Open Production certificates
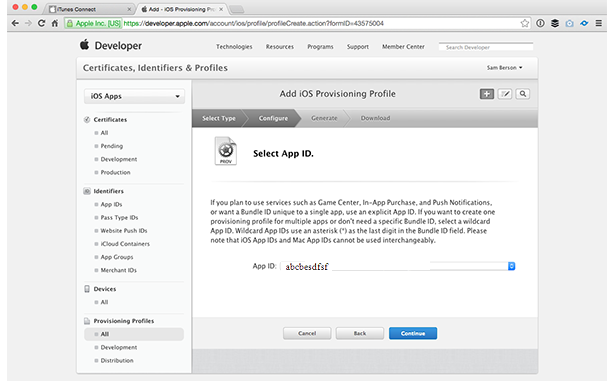 (x=116, y=172)
